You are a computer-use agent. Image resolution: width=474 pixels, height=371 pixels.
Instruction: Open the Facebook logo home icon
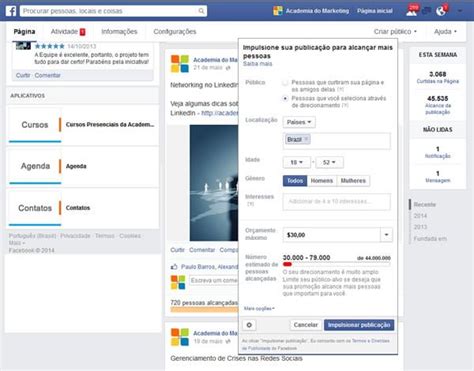coord(11,11)
